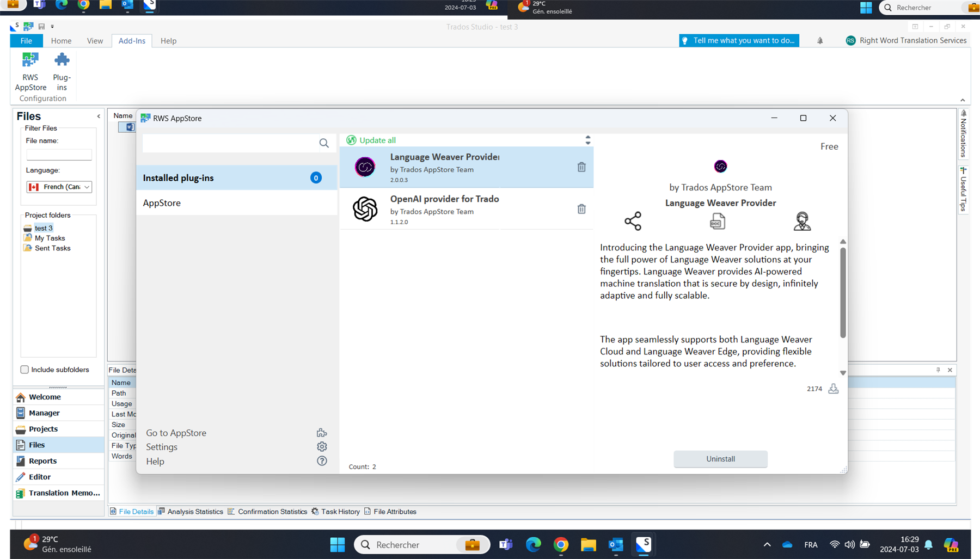
Task: Open RWS AppStore ribbon button
Action: click(x=30, y=71)
